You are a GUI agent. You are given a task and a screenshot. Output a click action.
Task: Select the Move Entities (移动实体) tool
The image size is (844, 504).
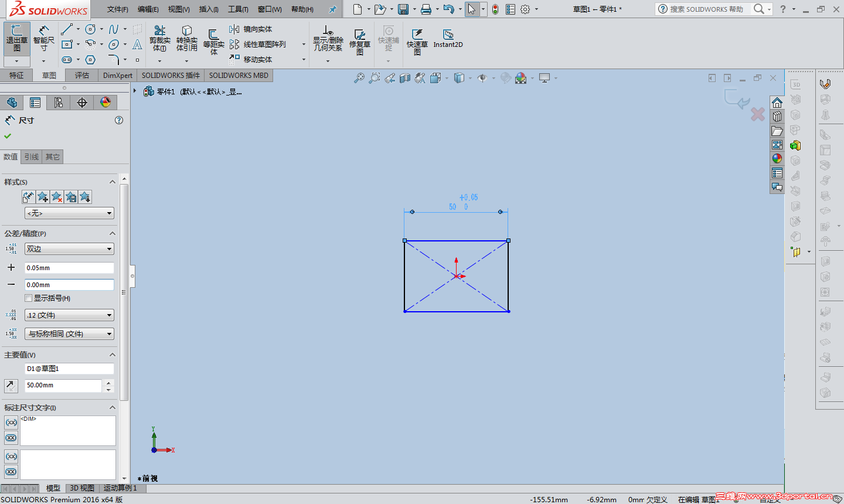pos(251,59)
